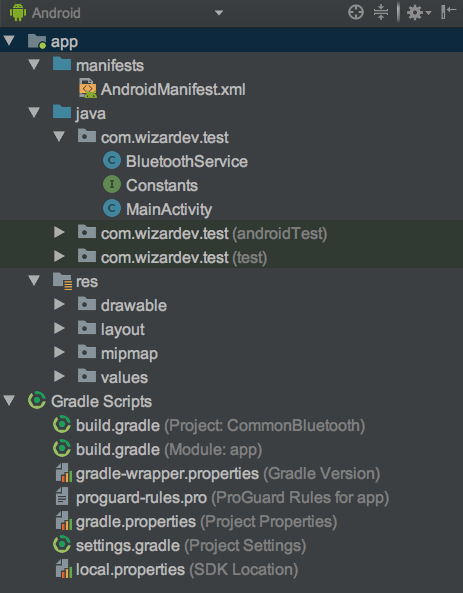463x593 pixels.
Task: Click the layout folder icon
Action: click(x=87, y=328)
